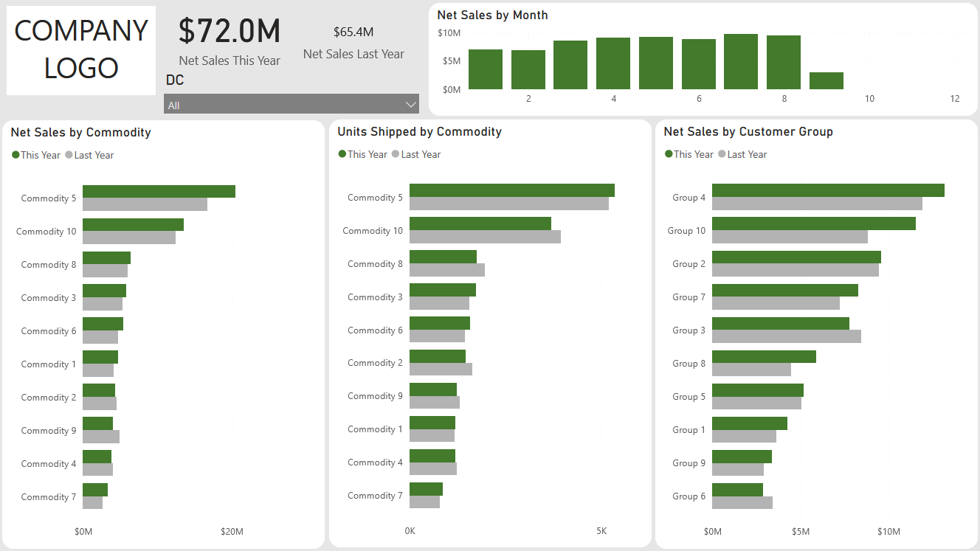Viewport: 980px width, 551px height.
Task: Select gray Group 6 bar in Customer Group chart
Action: click(742, 503)
